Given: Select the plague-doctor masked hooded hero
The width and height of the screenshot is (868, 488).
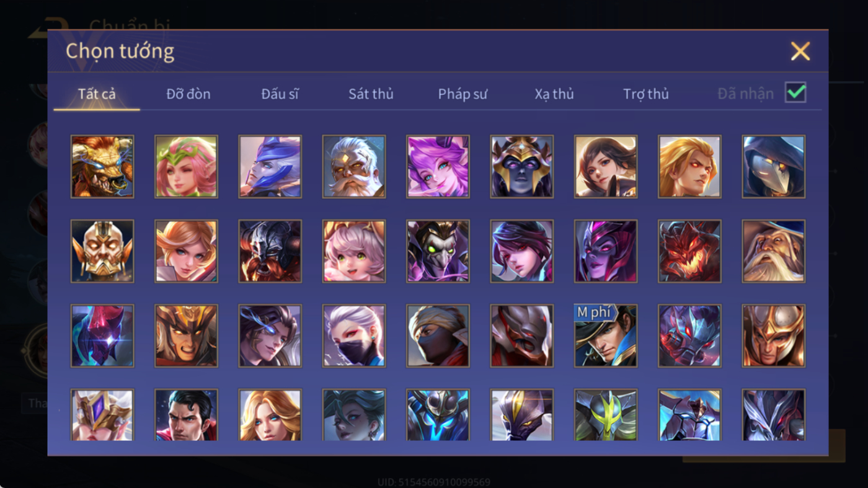Looking at the screenshot, I should tap(774, 167).
